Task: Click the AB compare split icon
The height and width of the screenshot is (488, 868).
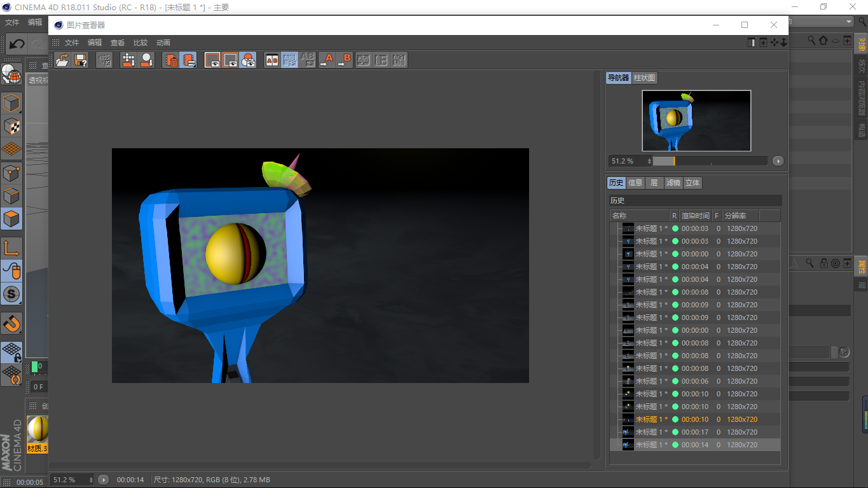Action: (272, 60)
